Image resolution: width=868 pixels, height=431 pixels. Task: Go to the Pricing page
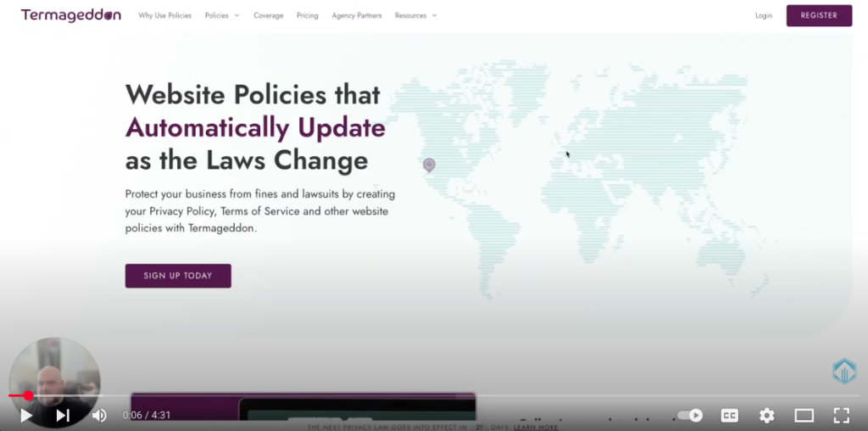click(307, 15)
